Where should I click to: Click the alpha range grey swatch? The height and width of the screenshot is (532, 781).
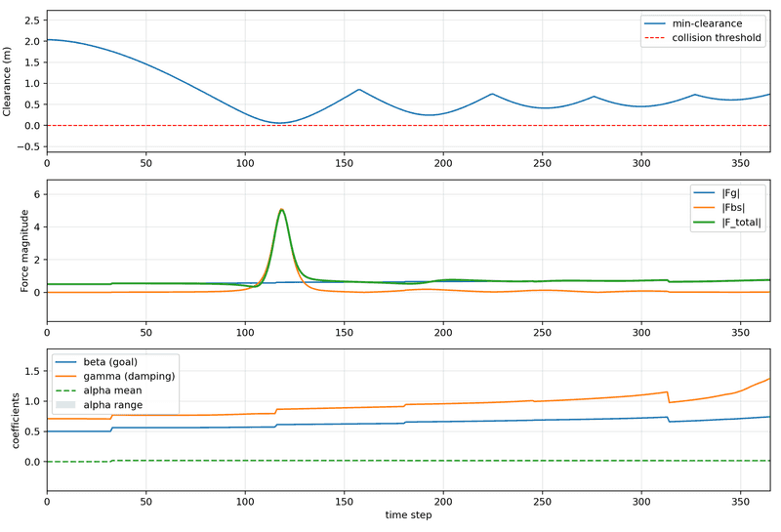click(65, 405)
